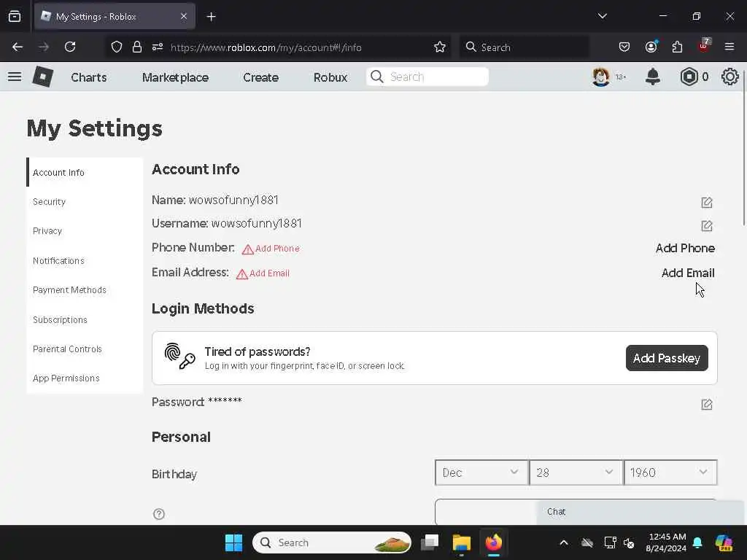Open the birthday day dropdown showing 28

pos(576,472)
